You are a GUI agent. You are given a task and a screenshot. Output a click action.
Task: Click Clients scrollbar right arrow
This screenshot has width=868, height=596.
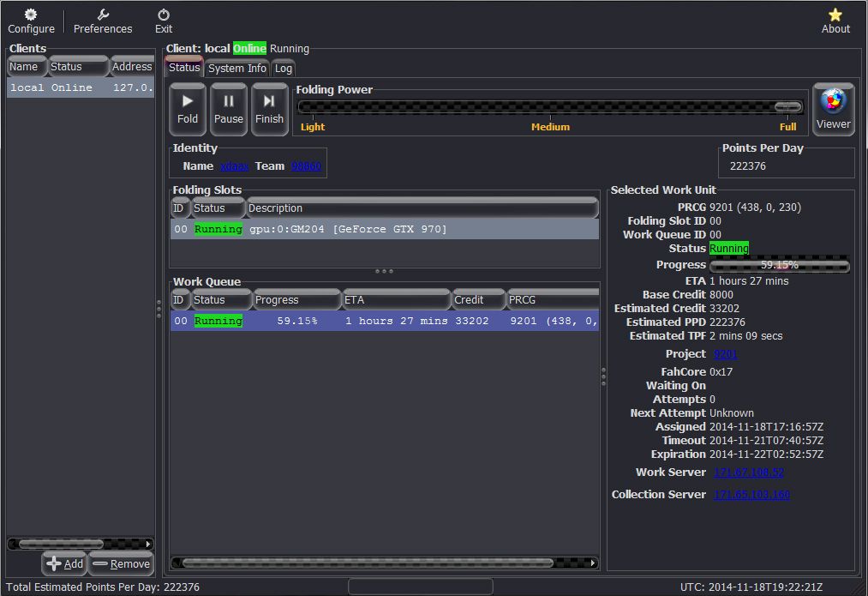[x=147, y=544]
